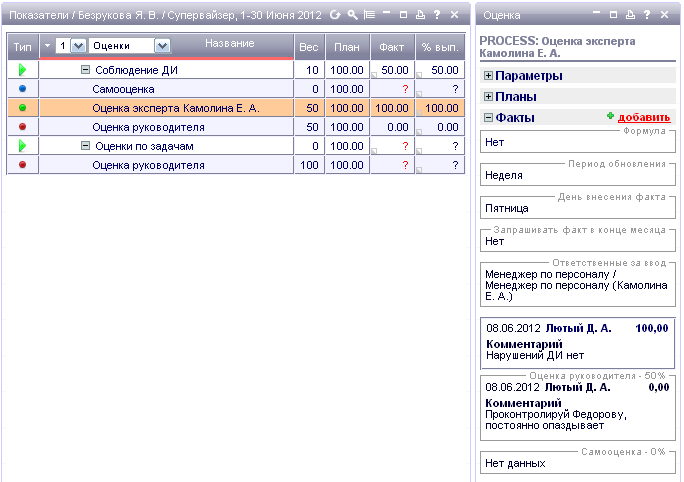
Task: Select the Самооценка row
Action: click(x=236, y=89)
